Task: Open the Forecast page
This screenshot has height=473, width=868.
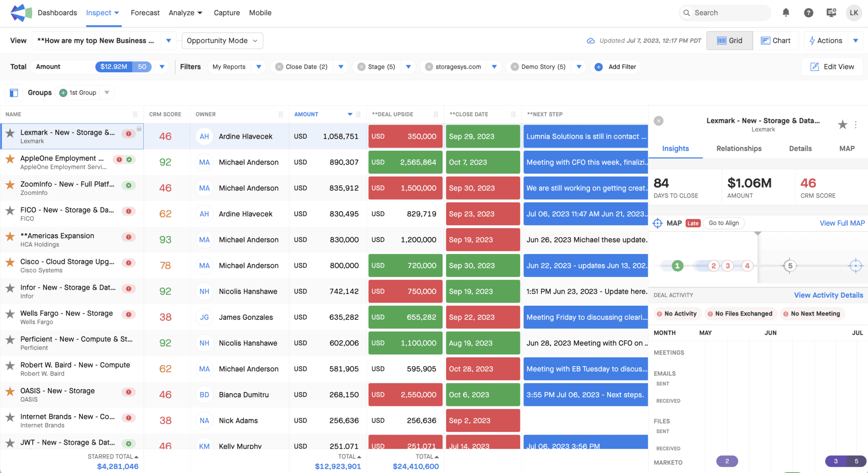Action: pos(145,13)
